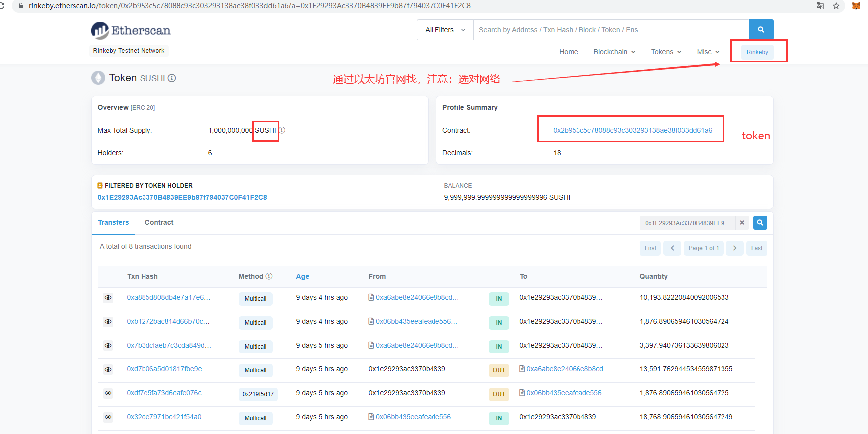Click the browser address bar URL
This screenshot has height=434, width=868.
(x=250, y=6)
